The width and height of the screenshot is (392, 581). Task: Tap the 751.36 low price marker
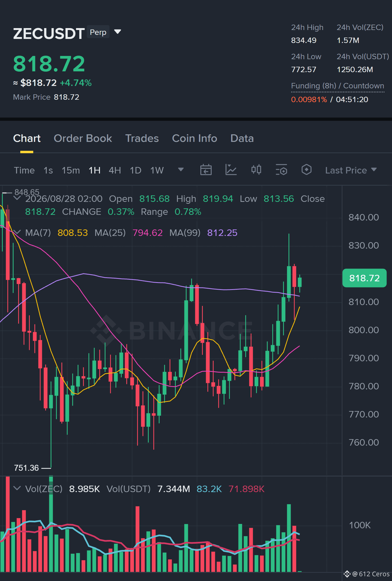tap(26, 468)
